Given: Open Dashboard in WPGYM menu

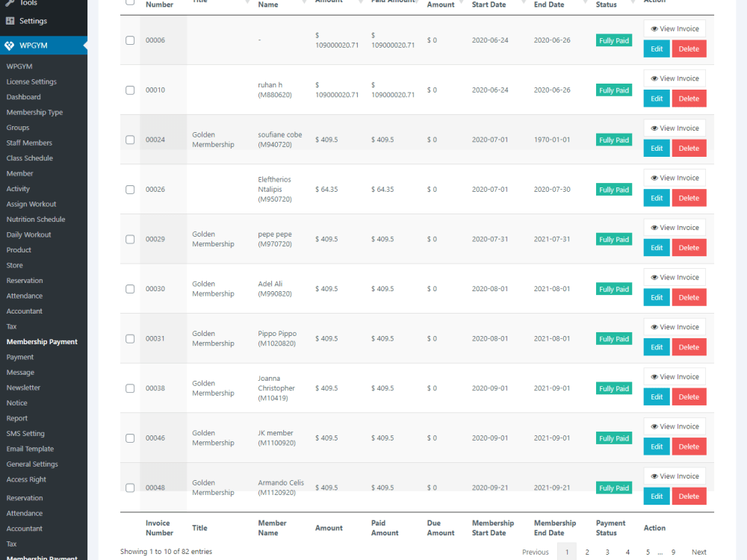Looking at the screenshot, I should coord(23,96).
